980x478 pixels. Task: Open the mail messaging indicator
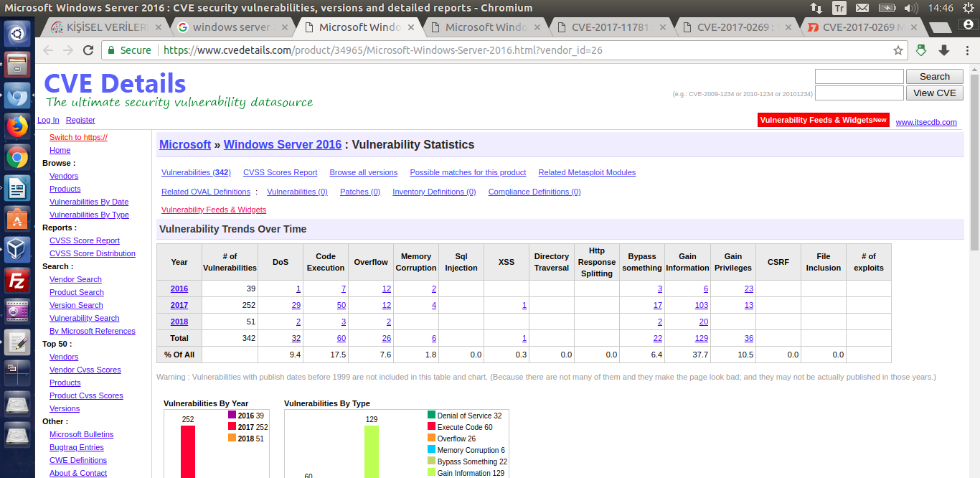pyautogui.click(x=862, y=8)
